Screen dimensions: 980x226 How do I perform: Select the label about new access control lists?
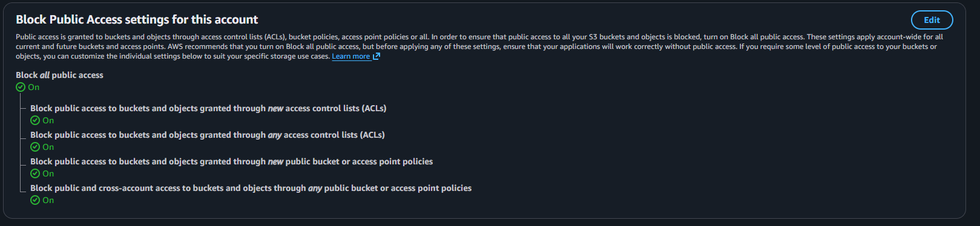tap(208, 108)
